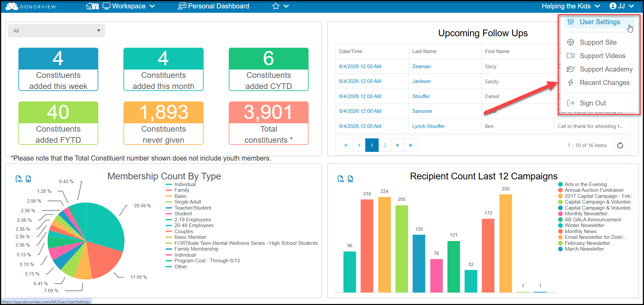644x305 pixels.
Task: Click the User Settings sliders icon
Action: coord(571,22)
